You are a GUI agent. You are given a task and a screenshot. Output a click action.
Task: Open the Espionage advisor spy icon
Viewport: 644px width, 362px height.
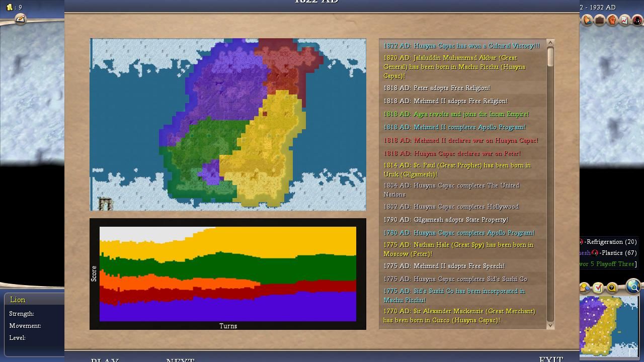coord(637,21)
